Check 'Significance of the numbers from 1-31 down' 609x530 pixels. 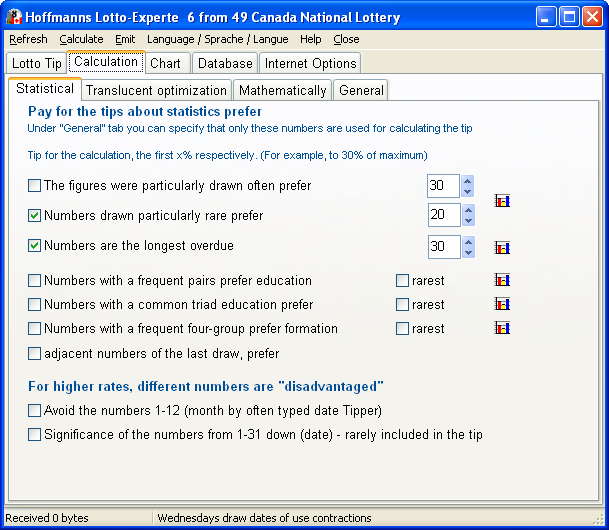click(34, 434)
